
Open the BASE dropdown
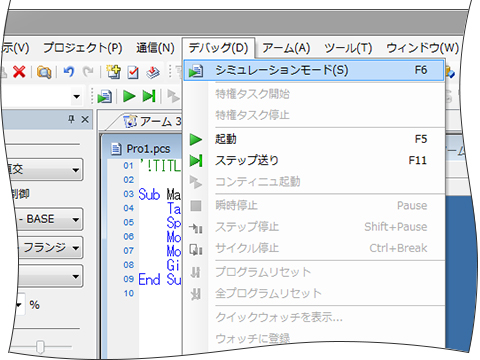(x=49, y=219)
